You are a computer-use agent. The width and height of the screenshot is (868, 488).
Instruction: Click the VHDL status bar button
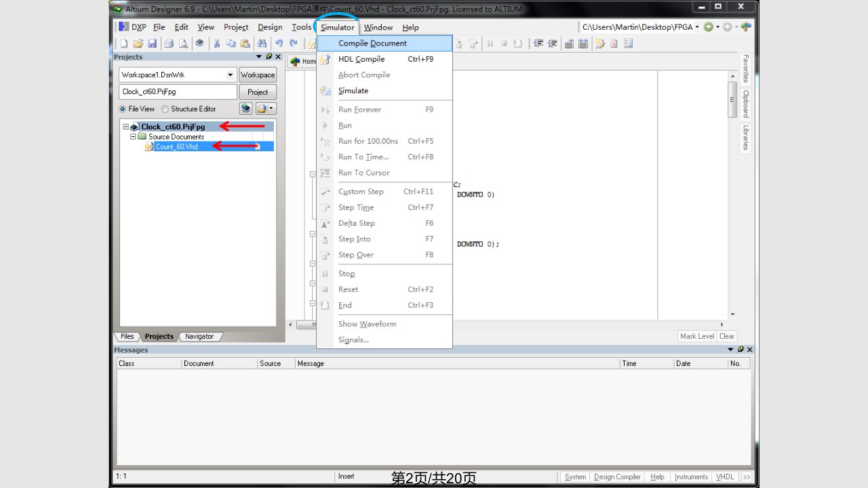click(x=725, y=476)
